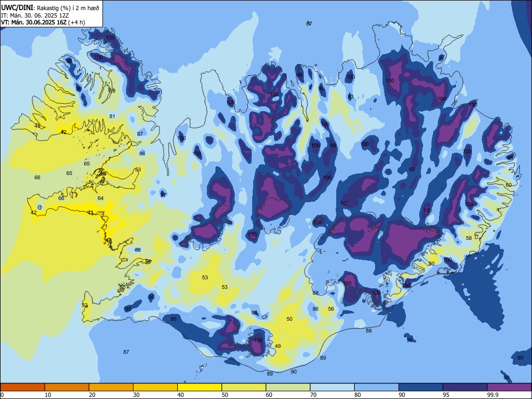Select the legend tick label '30'
This screenshot has width=532, height=399.
coord(136,395)
